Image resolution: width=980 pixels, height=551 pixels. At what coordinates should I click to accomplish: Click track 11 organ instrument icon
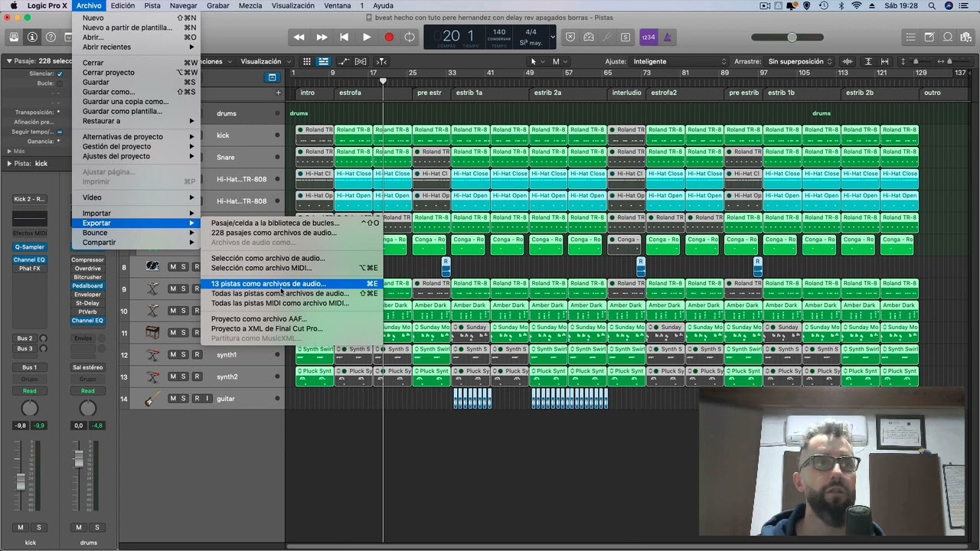point(152,333)
